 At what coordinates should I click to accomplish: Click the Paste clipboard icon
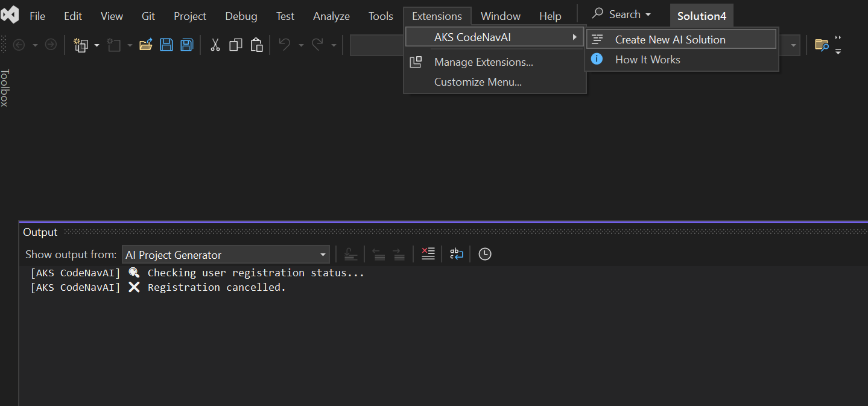tap(257, 45)
